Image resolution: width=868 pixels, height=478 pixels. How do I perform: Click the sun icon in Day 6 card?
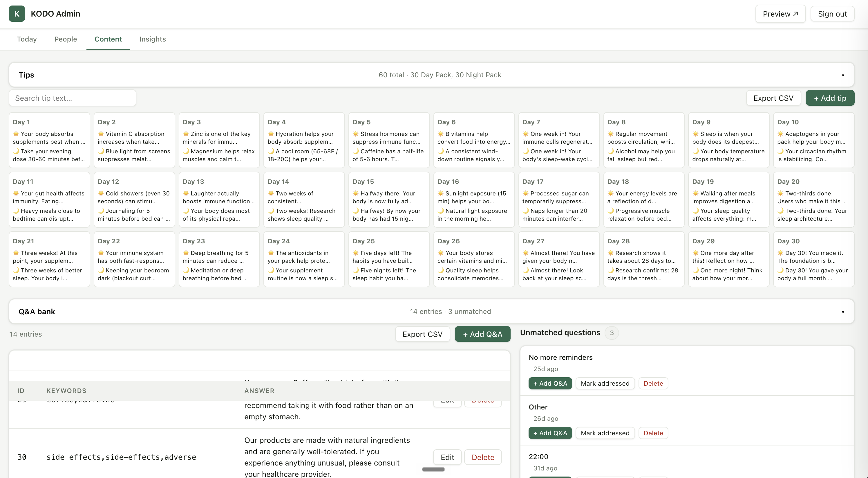tap(440, 134)
